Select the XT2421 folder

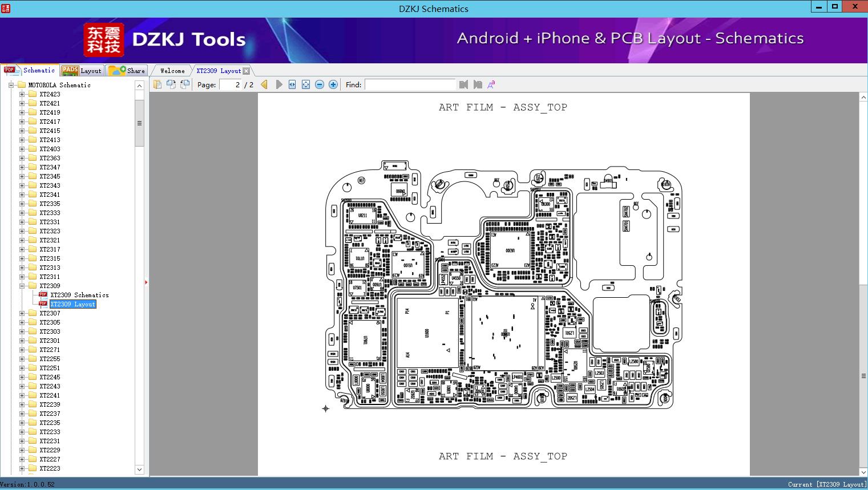click(x=50, y=103)
